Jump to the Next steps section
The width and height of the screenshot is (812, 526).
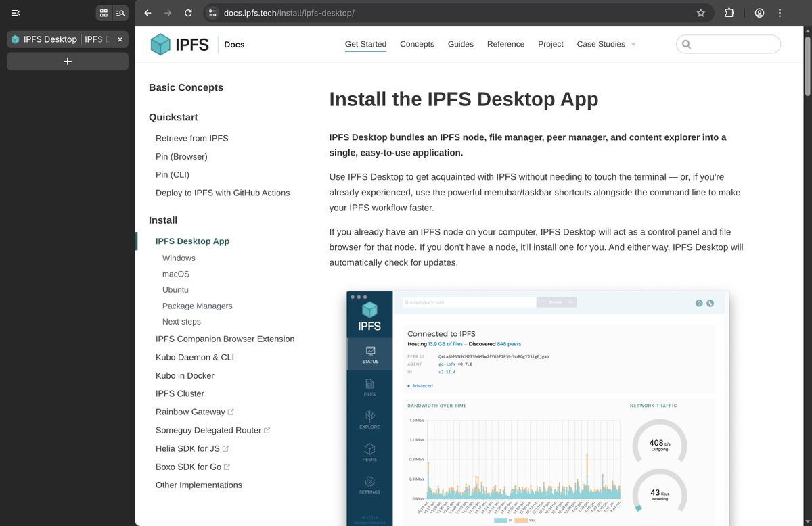pyautogui.click(x=181, y=322)
